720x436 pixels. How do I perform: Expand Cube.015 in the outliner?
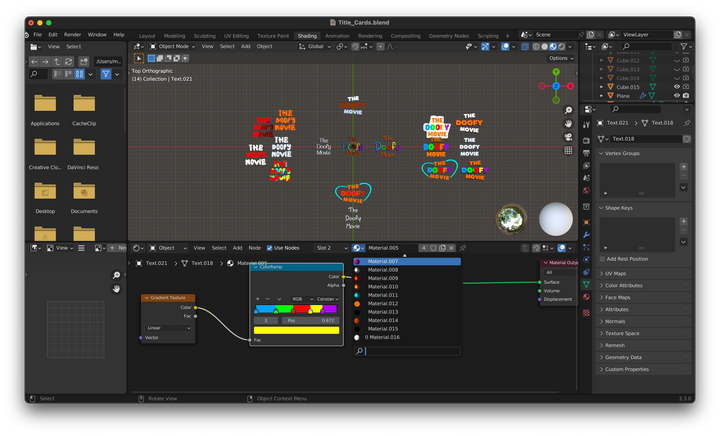coord(602,87)
